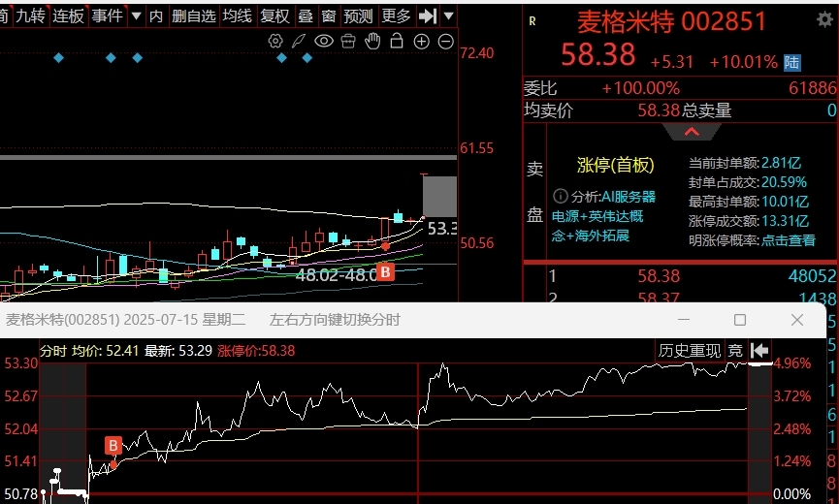The image size is (839, 504).
Task: Zoom out chart with minus circle
Action: [x=446, y=41]
